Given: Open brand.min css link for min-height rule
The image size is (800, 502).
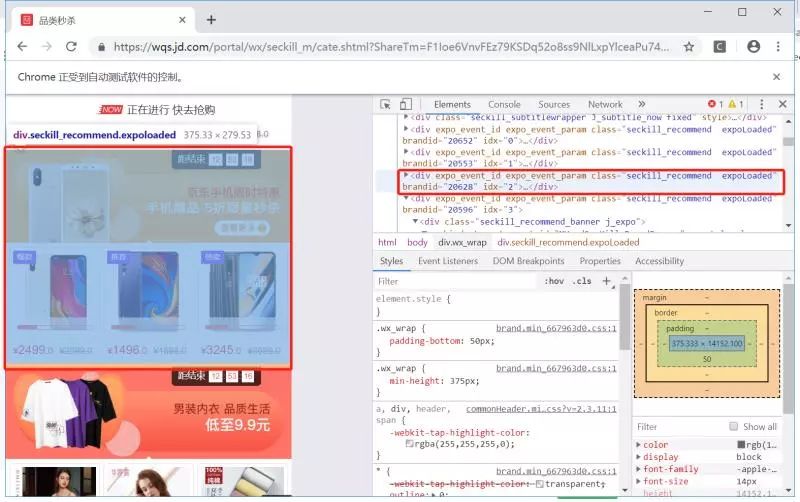Looking at the screenshot, I should [x=556, y=368].
